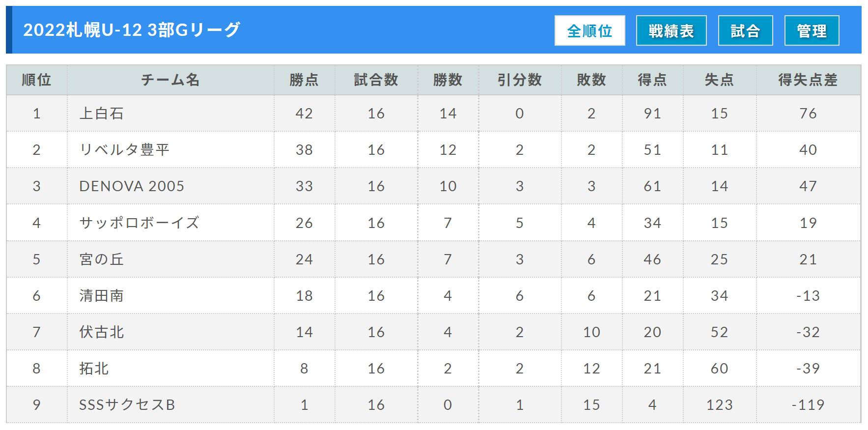Click the 拓北 team name
The width and height of the screenshot is (868, 430).
coord(94,368)
